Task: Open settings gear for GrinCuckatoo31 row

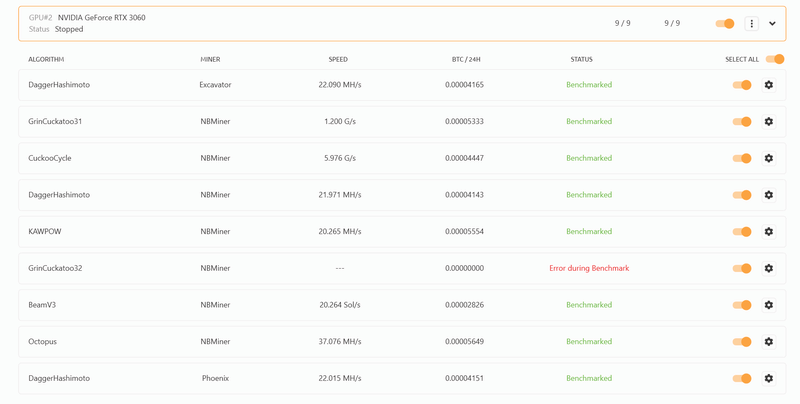Action: click(768, 121)
